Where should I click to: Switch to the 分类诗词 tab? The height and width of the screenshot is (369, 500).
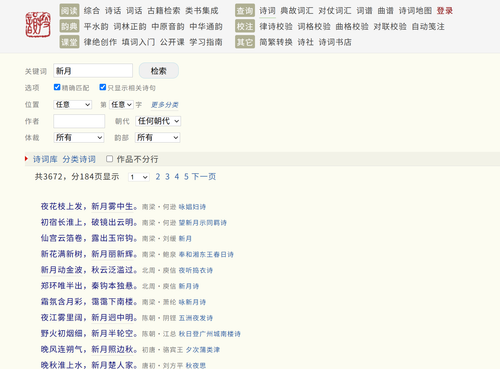(79, 159)
